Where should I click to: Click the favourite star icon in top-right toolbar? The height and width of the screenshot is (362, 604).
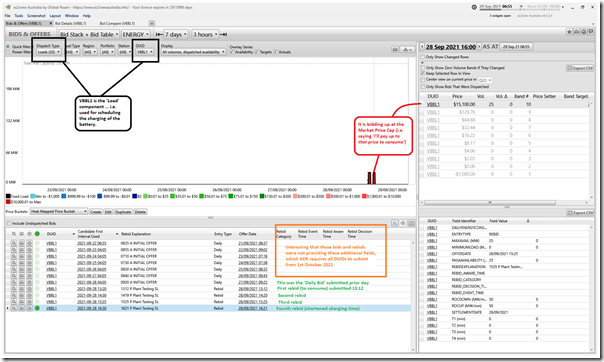pyautogui.click(x=569, y=32)
